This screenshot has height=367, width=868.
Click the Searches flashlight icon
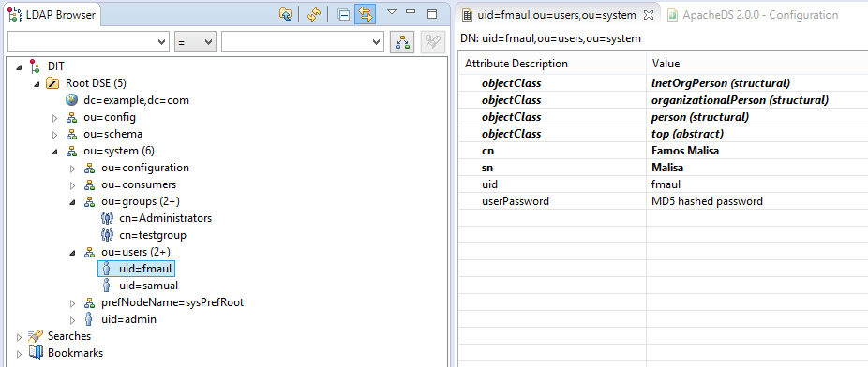36,336
